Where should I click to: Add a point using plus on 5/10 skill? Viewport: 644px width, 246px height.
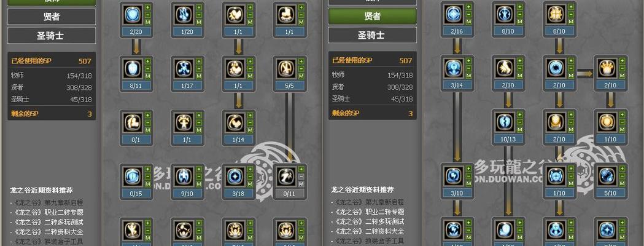tap(623, 169)
